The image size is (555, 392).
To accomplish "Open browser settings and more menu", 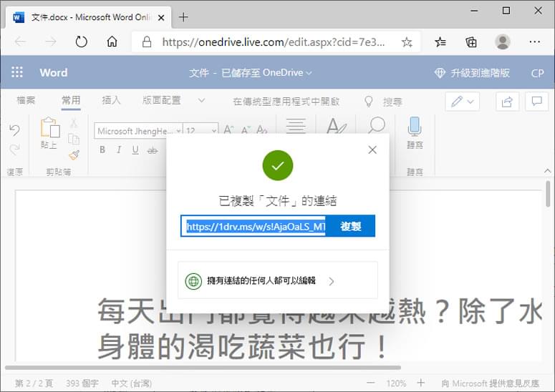I will coord(534,41).
